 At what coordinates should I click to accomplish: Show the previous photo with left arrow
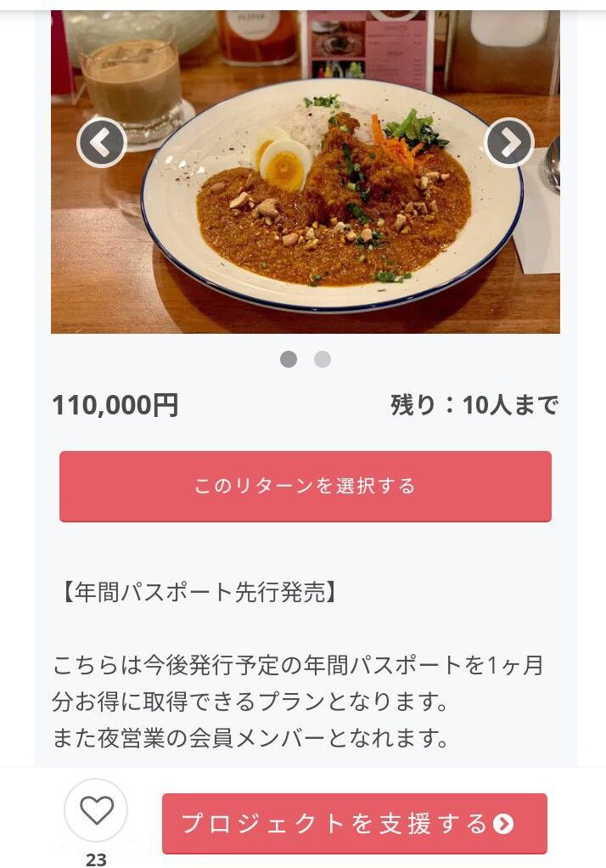pos(102,143)
